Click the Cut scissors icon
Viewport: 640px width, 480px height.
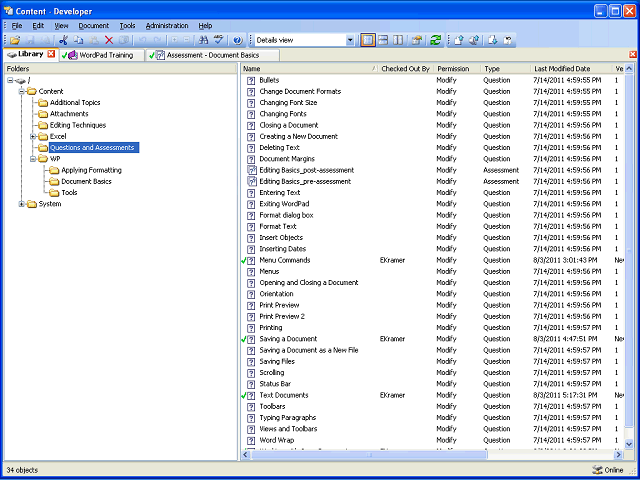pyautogui.click(x=63, y=40)
